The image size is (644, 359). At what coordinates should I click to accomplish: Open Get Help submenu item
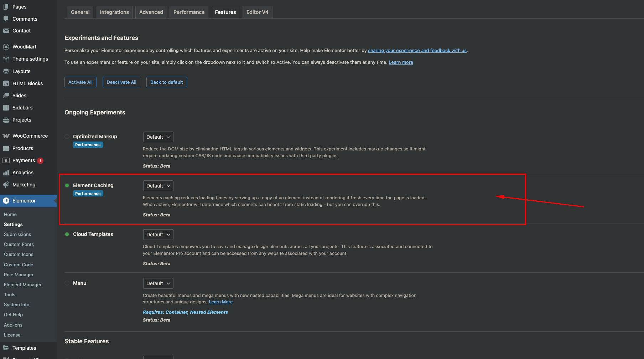pyautogui.click(x=13, y=314)
